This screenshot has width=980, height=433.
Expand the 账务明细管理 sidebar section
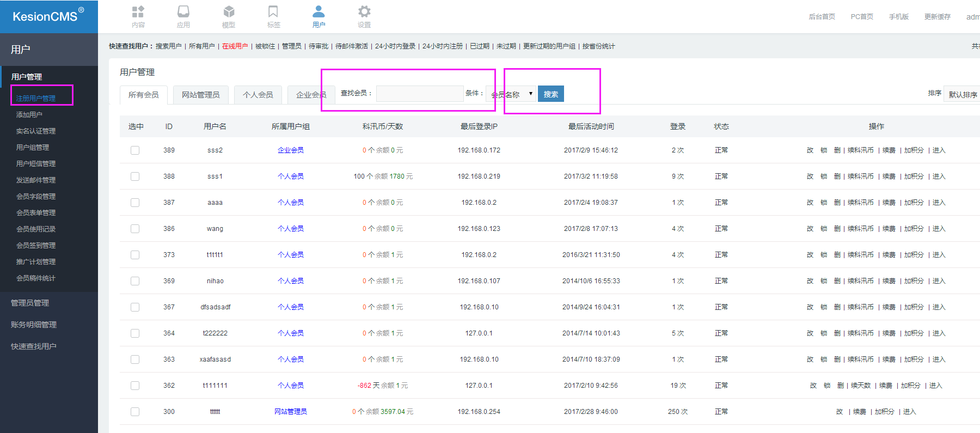point(34,325)
